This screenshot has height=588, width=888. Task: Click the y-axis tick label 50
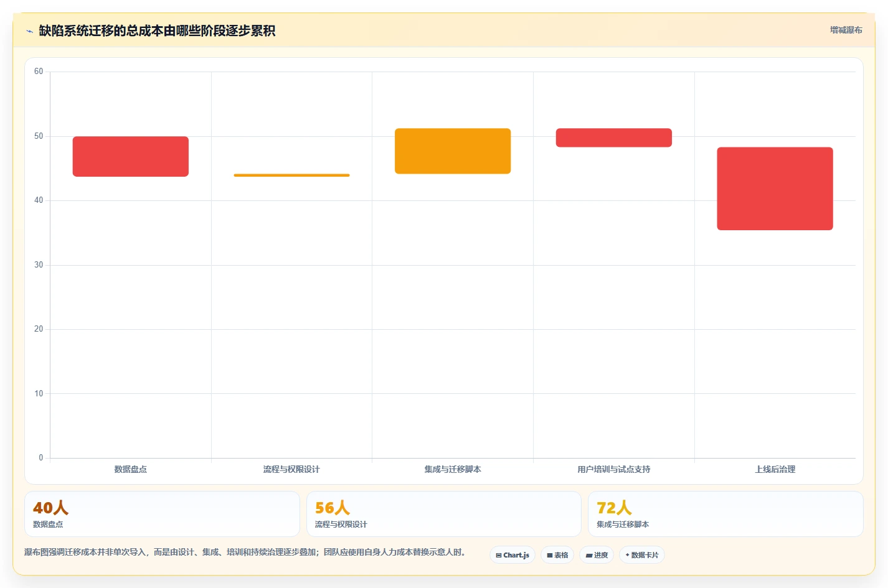(x=39, y=136)
